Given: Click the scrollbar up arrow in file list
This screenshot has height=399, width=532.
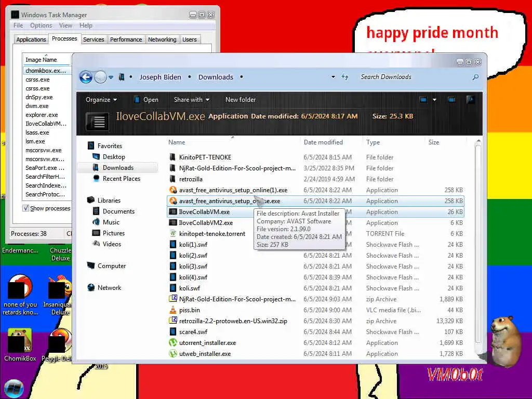Looking at the screenshot, I should click(478, 141).
